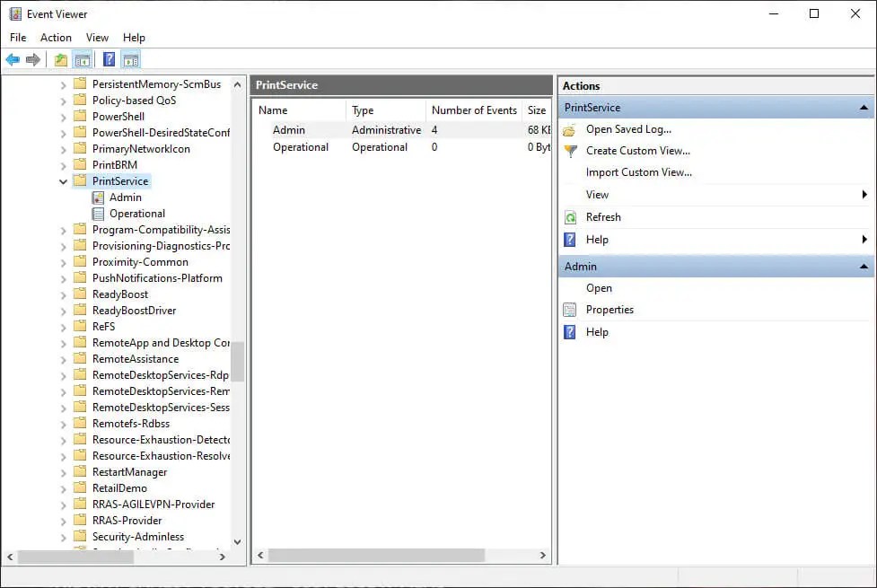Click Open under the Admin section
The width and height of the screenshot is (877, 588).
click(599, 287)
